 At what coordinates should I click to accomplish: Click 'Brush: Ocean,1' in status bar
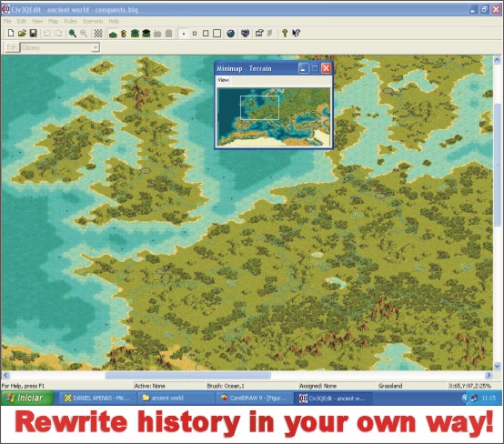tap(226, 386)
